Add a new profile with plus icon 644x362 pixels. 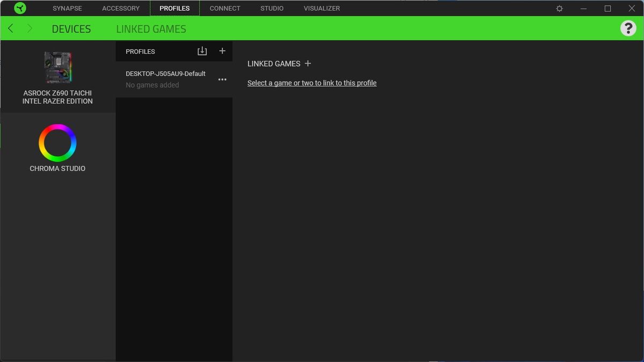pos(222,51)
